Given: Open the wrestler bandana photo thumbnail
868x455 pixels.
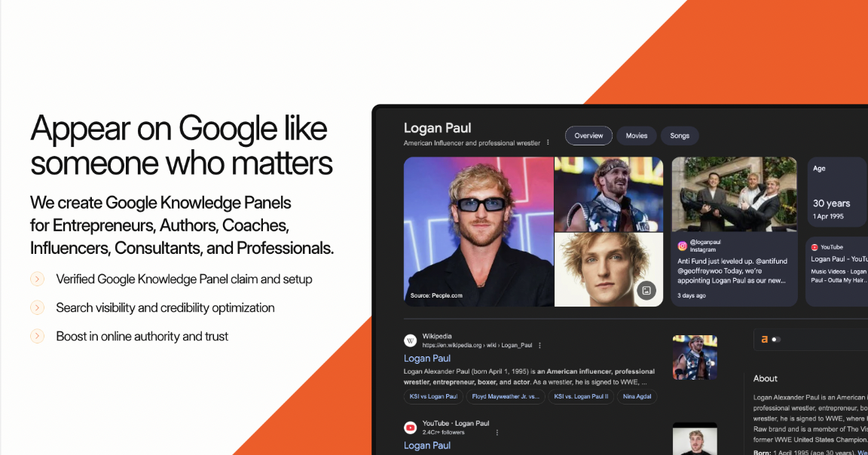Looking at the screenshot, I should tap(609, 194).
